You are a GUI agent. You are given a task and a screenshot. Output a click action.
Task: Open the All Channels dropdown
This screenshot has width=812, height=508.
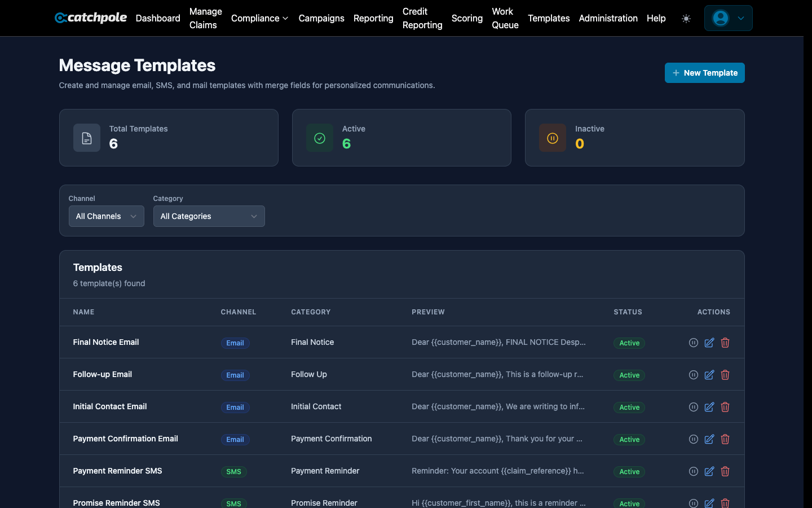coord(106,216)
